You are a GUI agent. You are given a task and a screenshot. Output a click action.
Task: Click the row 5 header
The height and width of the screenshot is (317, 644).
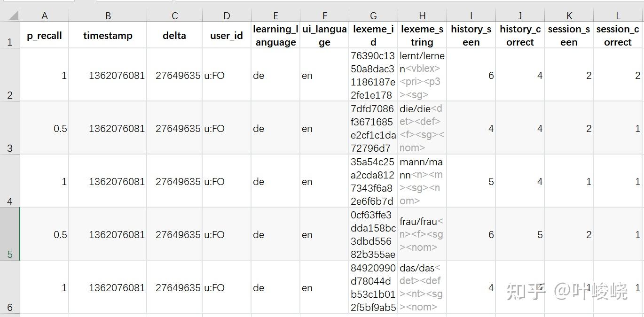pos(10,234)
